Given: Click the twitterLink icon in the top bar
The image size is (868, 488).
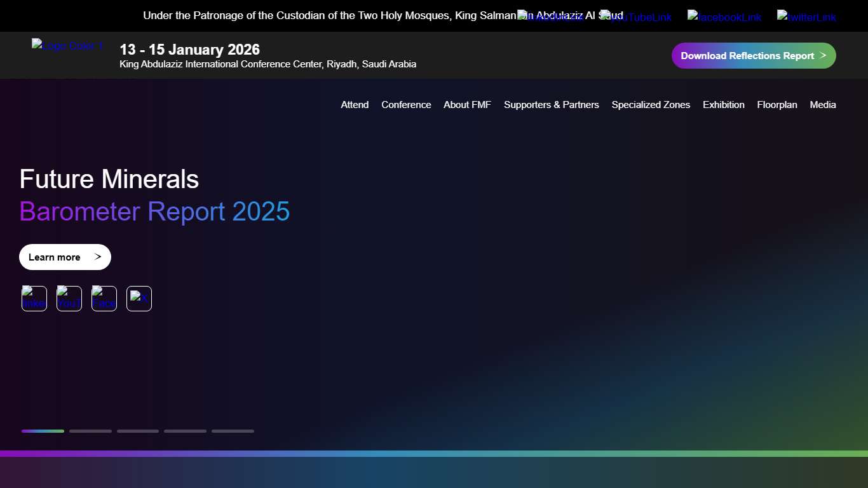Looking at the screenshot, I should (x=806, y=17).
